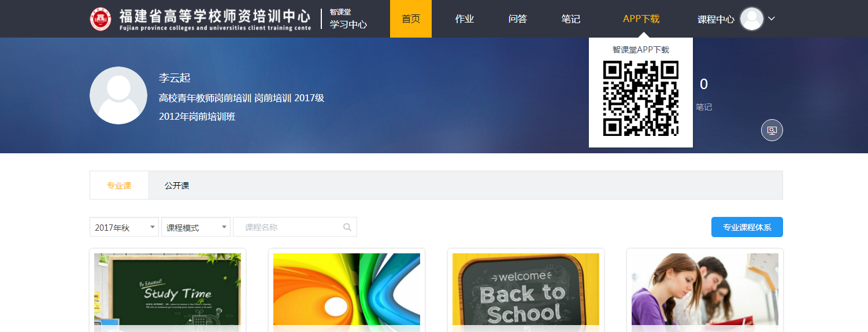Click the APP下载 link
Image resolution: width=868 pixels, height=332 pixels.
(641, 19)
